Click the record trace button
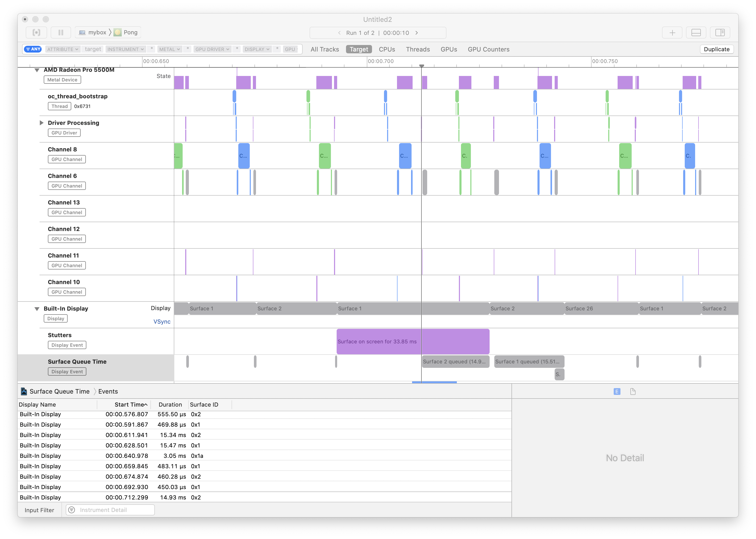Viewport: 756px width, 539px height. pyautogui.click(x=36, y=33)
